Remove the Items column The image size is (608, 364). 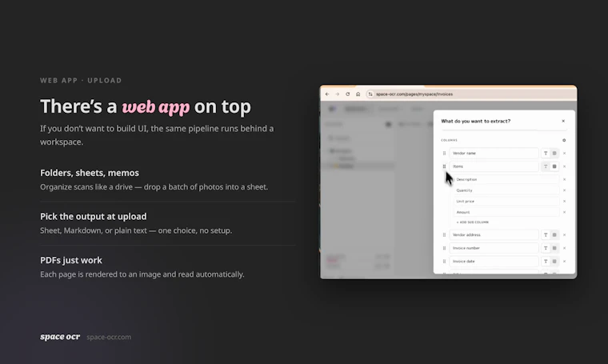pyautogui.click(x=565, y=166)
